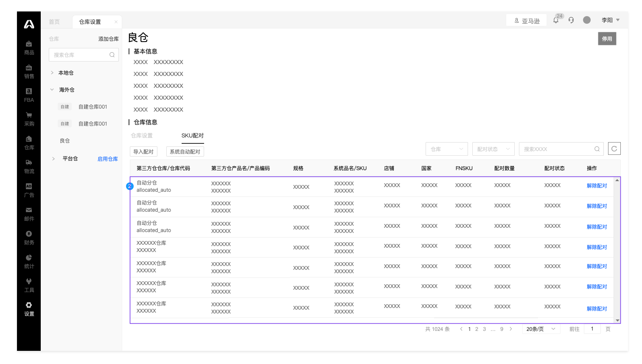Click the 导入配对 button
Screen dimensions: 642x364
click(143, 151)
